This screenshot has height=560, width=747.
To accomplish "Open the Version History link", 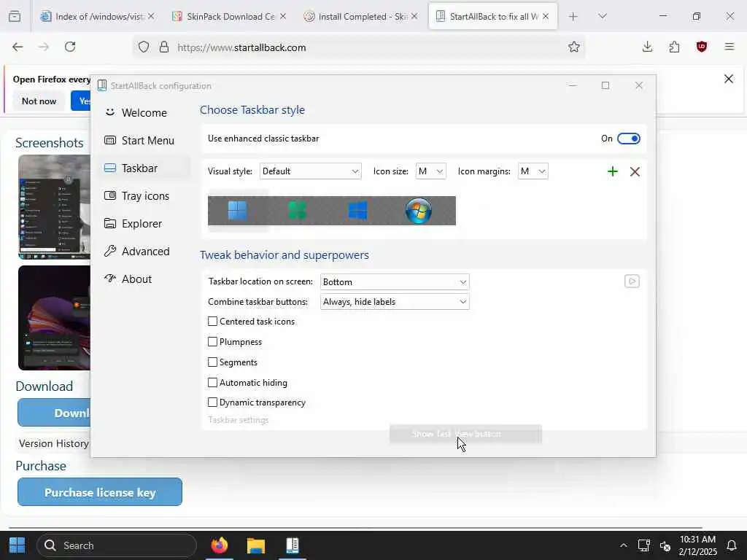I will 54,443.
